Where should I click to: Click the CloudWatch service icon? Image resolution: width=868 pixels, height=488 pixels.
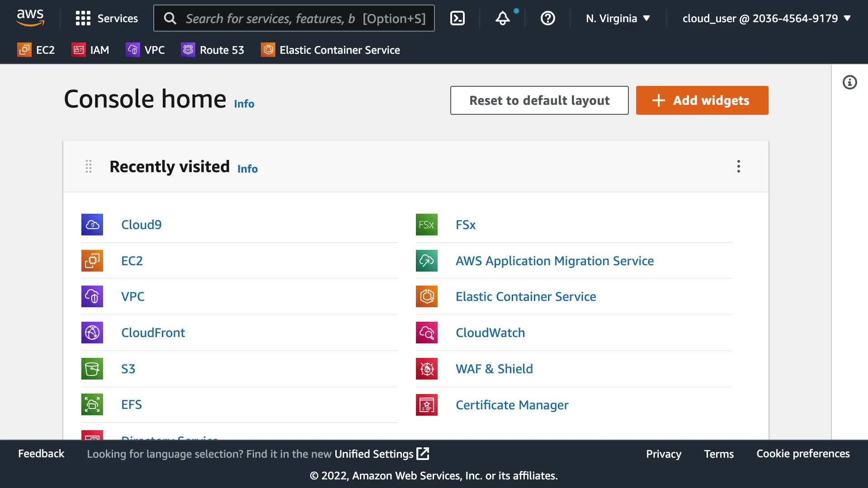(427, 333)
